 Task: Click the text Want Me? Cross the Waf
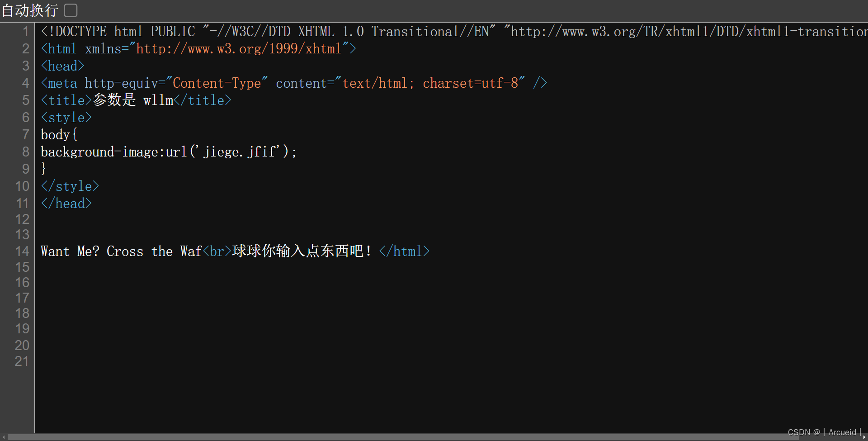click(x=121, y=251)
